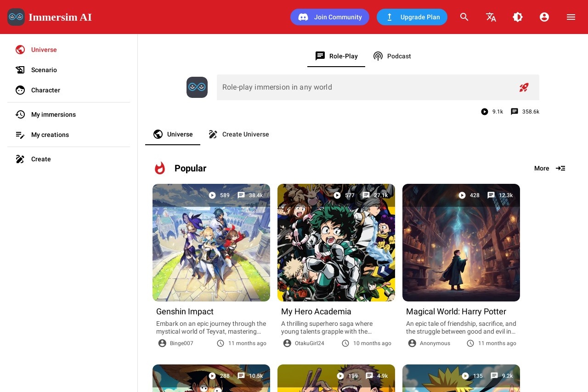Open My creations in sidebar
The height and width of the screenshot is (392, 588).
69,135
